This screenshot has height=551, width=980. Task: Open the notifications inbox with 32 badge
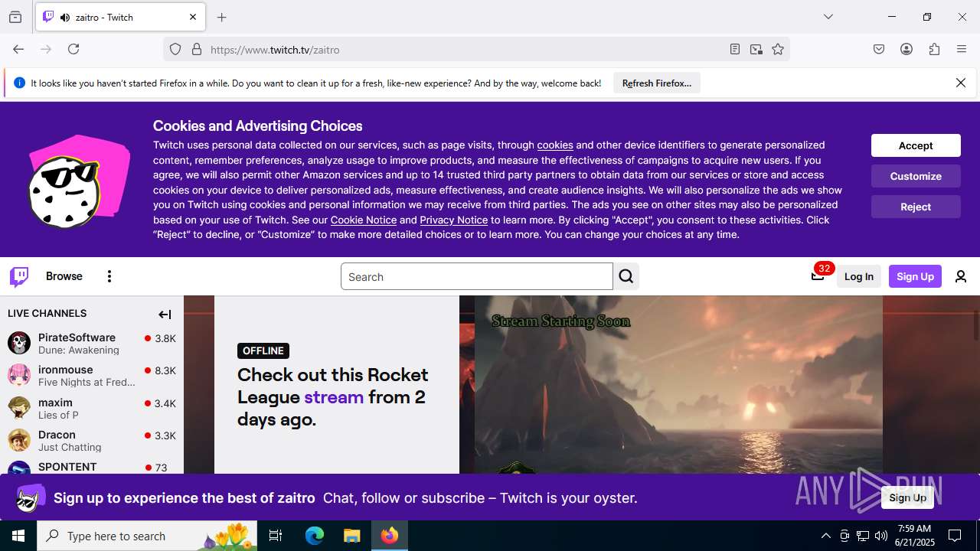818,275
